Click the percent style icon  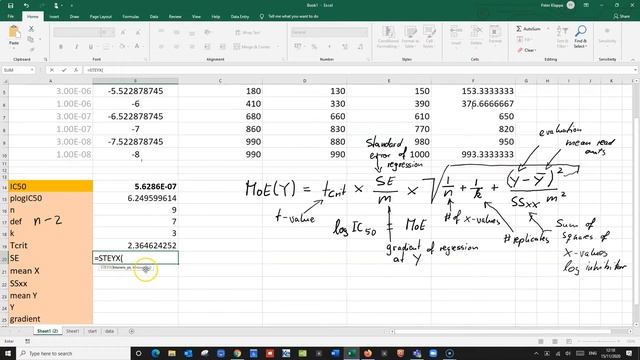click(314, 47)
